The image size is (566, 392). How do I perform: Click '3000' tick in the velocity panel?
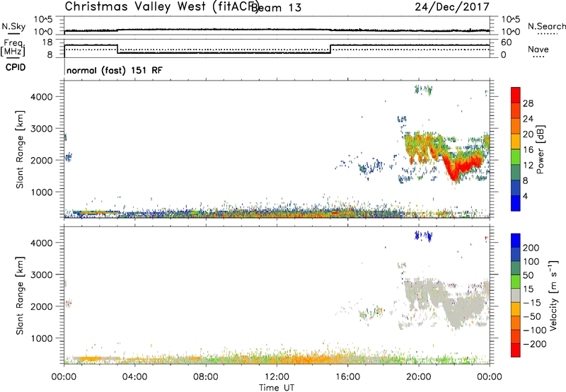(41, 275)
